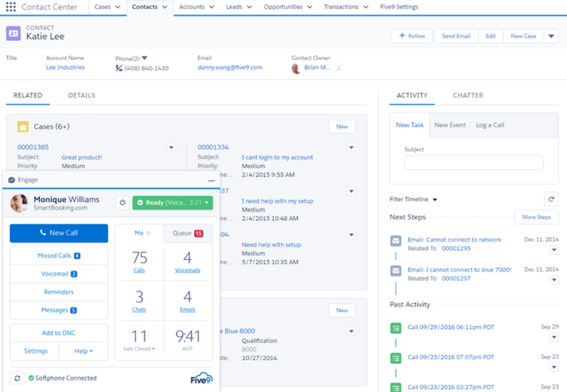The height and width of the screenshot is (392, 567).
Task: Click More Steps button
Action: 537,218
